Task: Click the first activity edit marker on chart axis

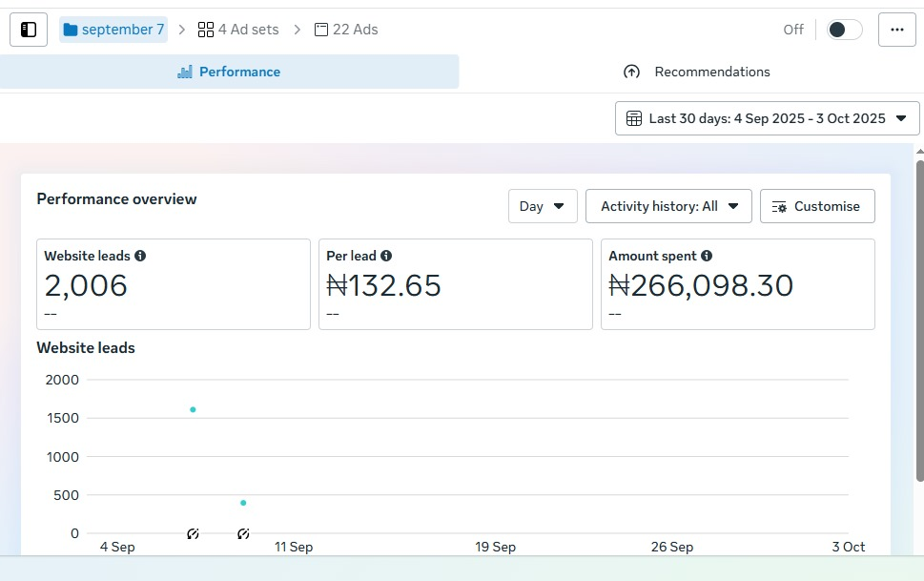Action: 193,534
